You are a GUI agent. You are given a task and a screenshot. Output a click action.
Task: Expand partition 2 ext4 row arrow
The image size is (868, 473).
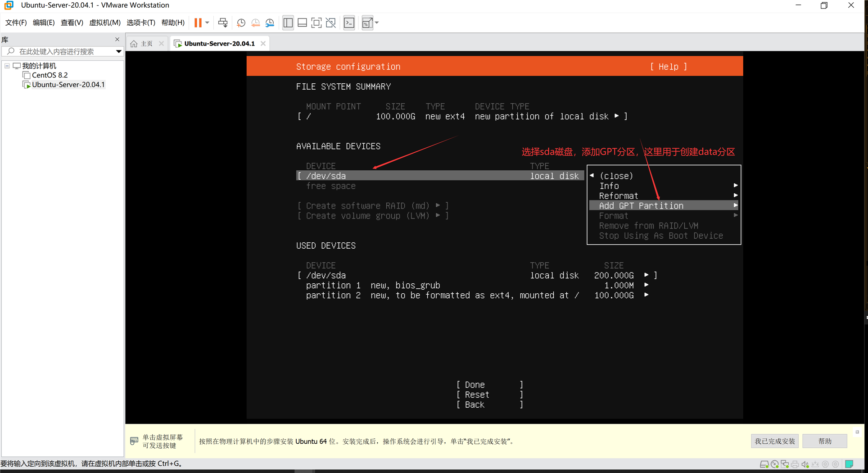point(646,295)
